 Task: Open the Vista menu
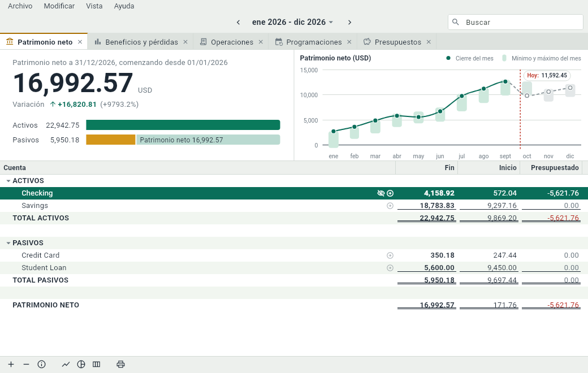(94, 6)
